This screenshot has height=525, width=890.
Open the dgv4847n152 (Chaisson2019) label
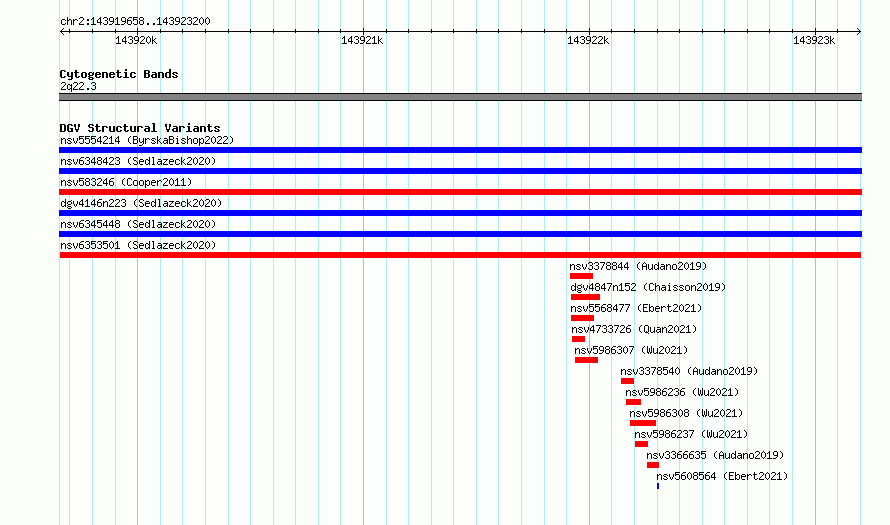tap(648, 287)
